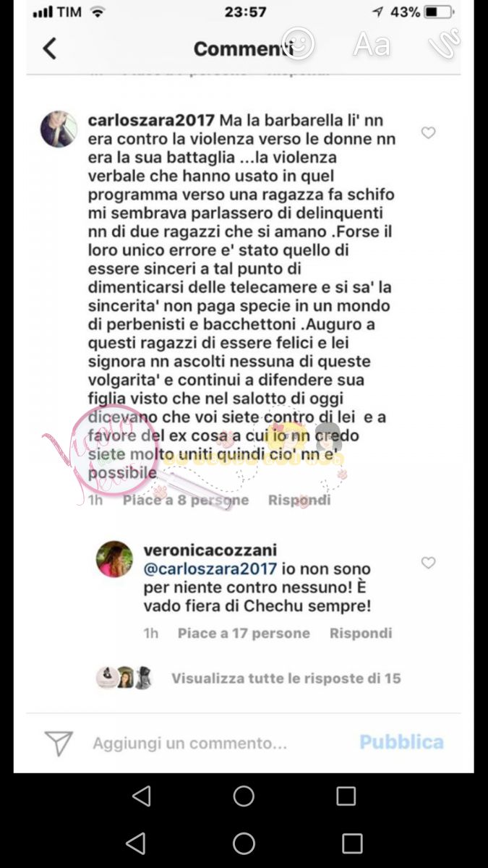The image size is (488, 868).
Task: Expand 'Visualizza tutte le risposte di 15'
Action: (x=286, y=678)
